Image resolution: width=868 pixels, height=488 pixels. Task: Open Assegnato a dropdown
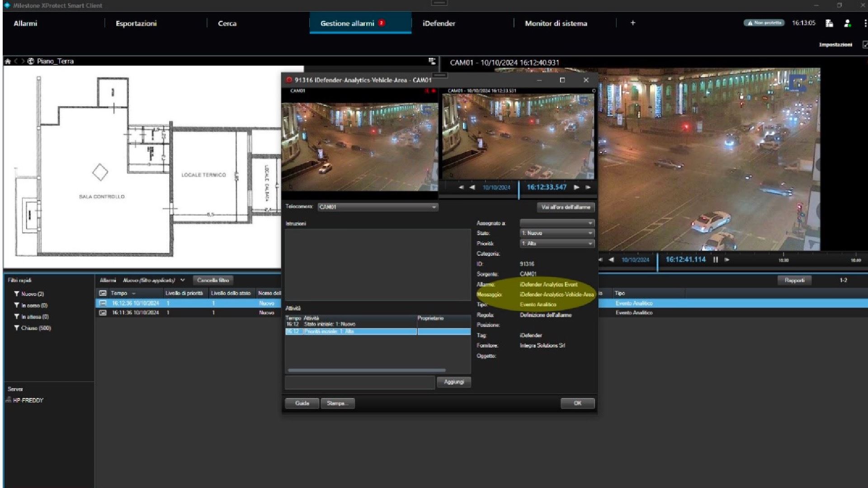[557, 223]
